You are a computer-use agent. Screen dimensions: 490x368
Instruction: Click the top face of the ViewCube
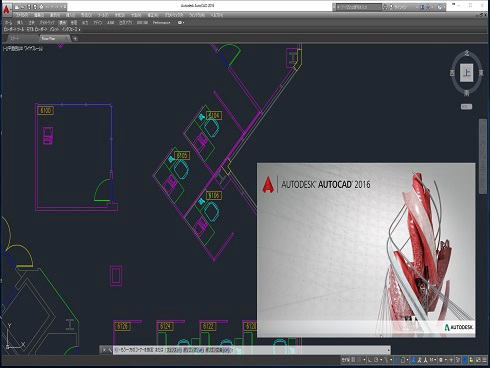(x=466, y=73)
